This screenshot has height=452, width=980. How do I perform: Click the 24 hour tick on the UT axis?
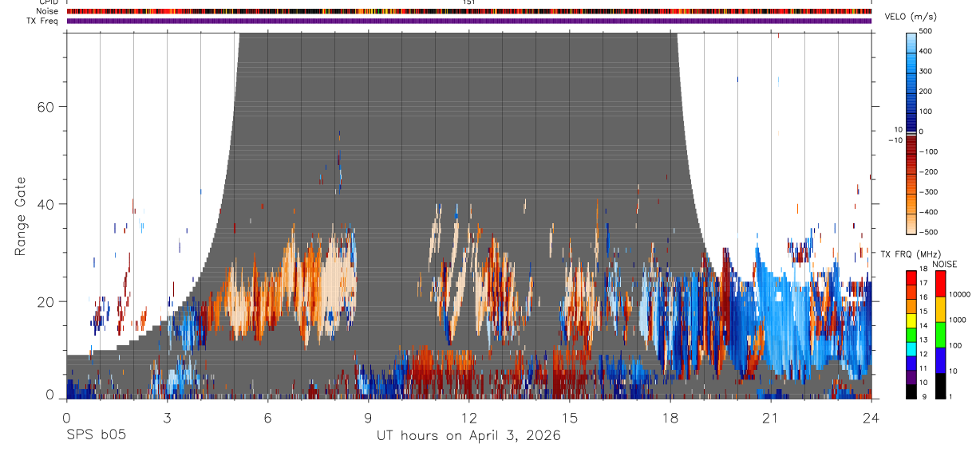click(x=871, y=417)
